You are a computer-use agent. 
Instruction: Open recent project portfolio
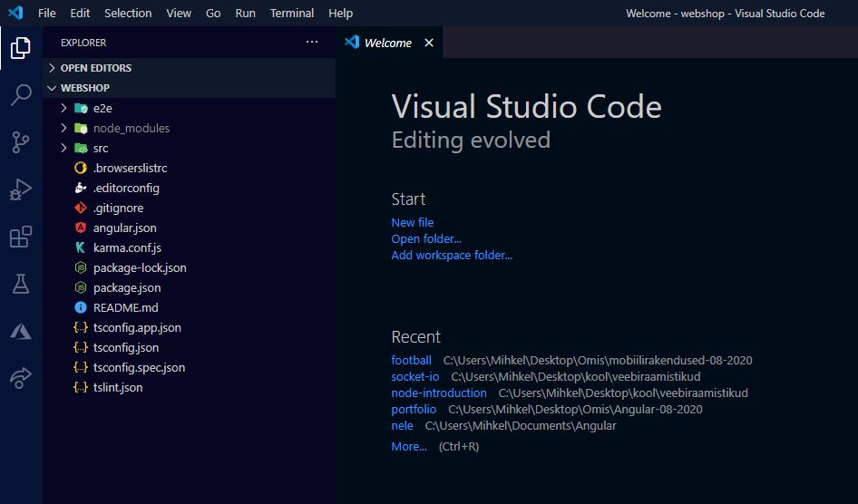click(x=414, y=410)
